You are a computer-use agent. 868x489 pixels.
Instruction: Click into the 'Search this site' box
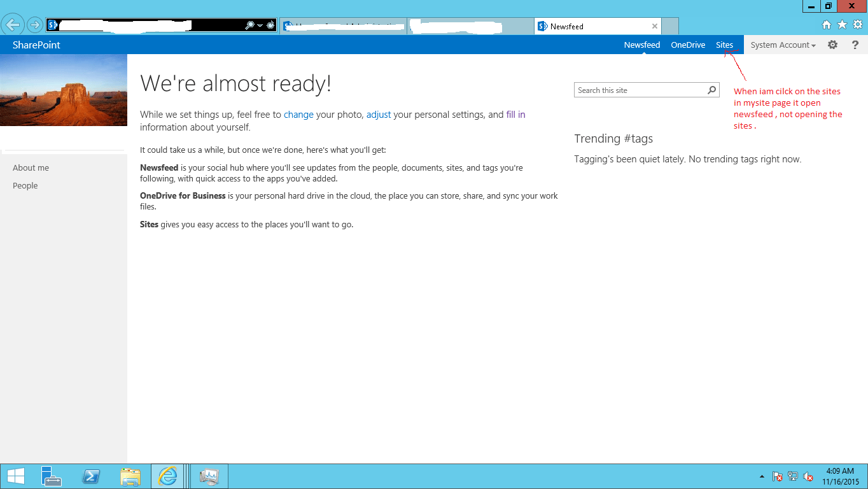point(640,90)
